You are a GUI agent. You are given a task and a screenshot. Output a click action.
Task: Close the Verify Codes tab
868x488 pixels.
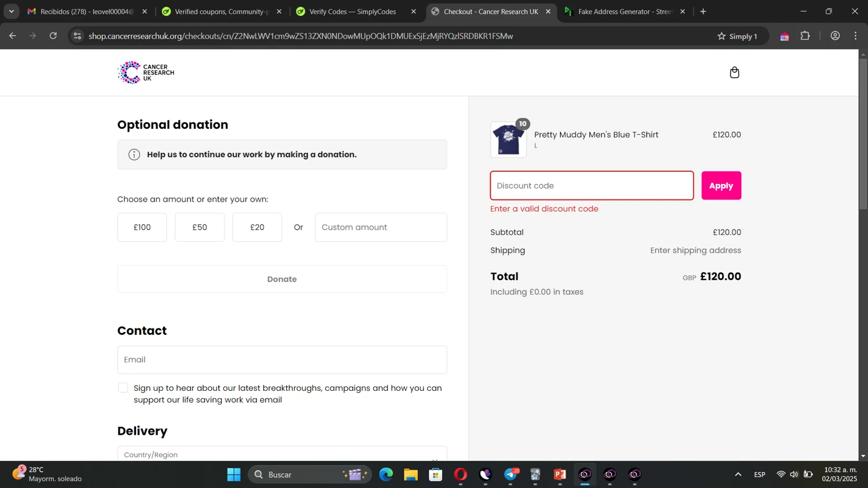pyautogui.click(x=413, y=12)
